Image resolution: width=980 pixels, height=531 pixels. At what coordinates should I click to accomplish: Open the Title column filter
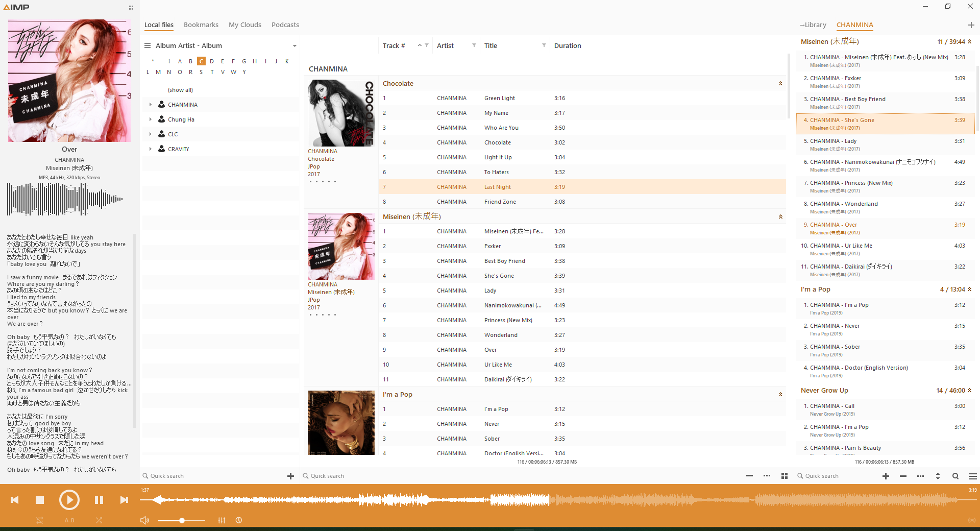[544, 45]
